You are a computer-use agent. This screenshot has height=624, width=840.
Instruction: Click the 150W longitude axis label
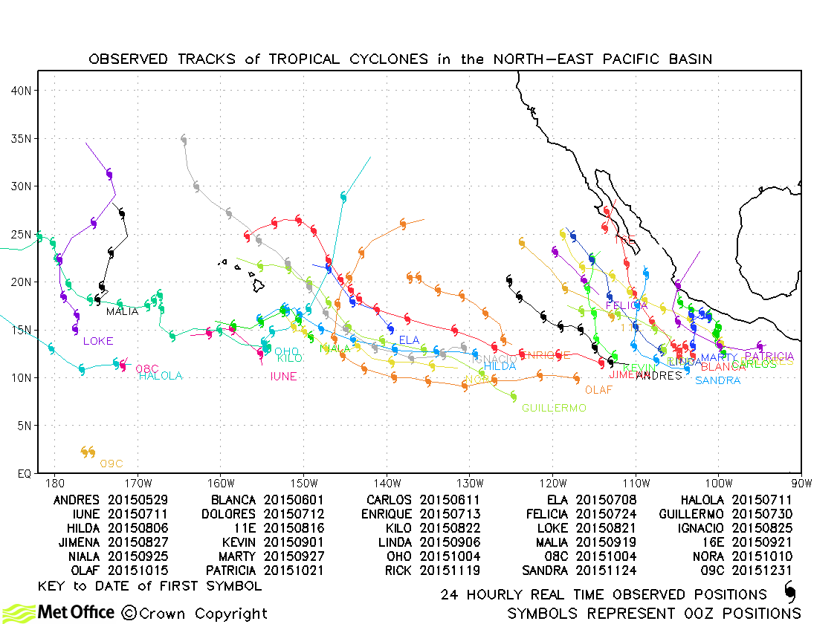pos(304,484)
